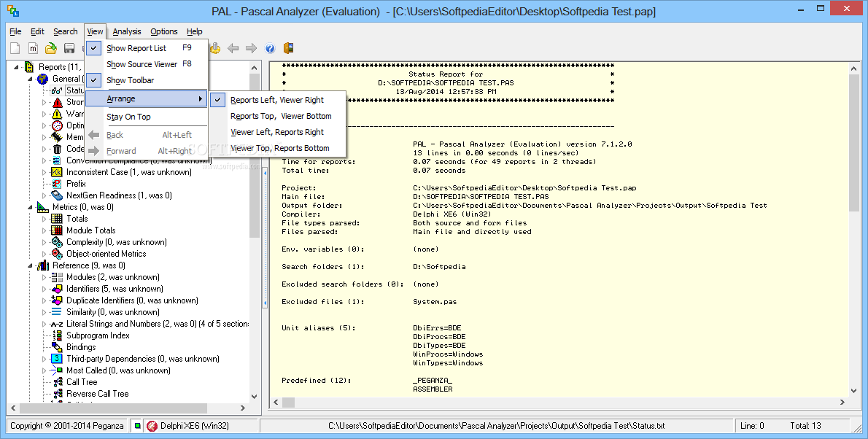Image resolution: width=868 pixels, height=439 pixels.
Task: Click the Literal Strings and Numbers row
Action: 158,324
